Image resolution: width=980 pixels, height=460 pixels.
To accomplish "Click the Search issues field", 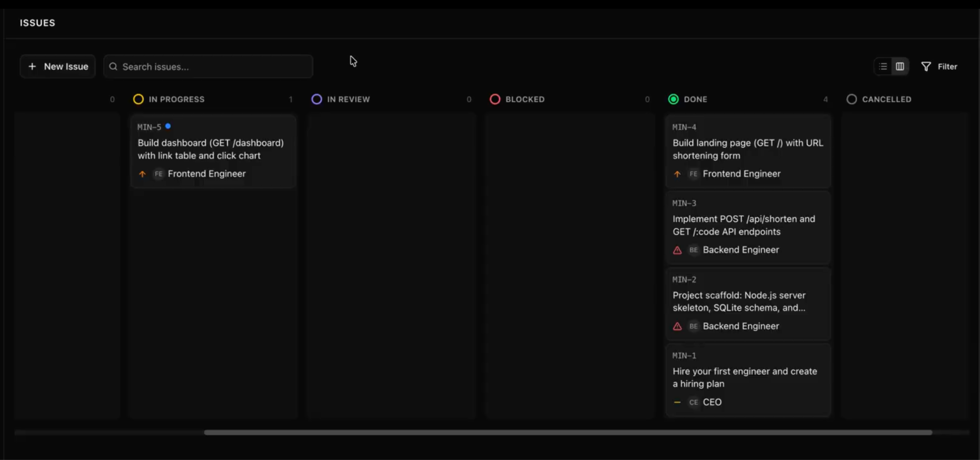I will pos(208,66).
